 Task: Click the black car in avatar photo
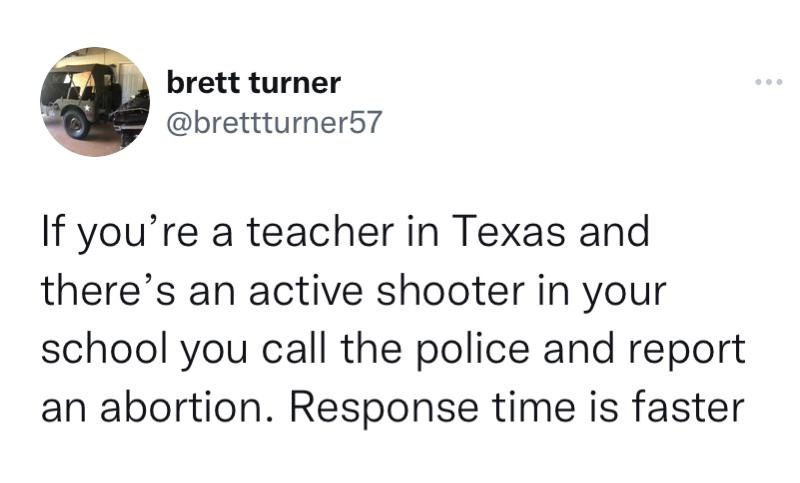pos(131,116)
